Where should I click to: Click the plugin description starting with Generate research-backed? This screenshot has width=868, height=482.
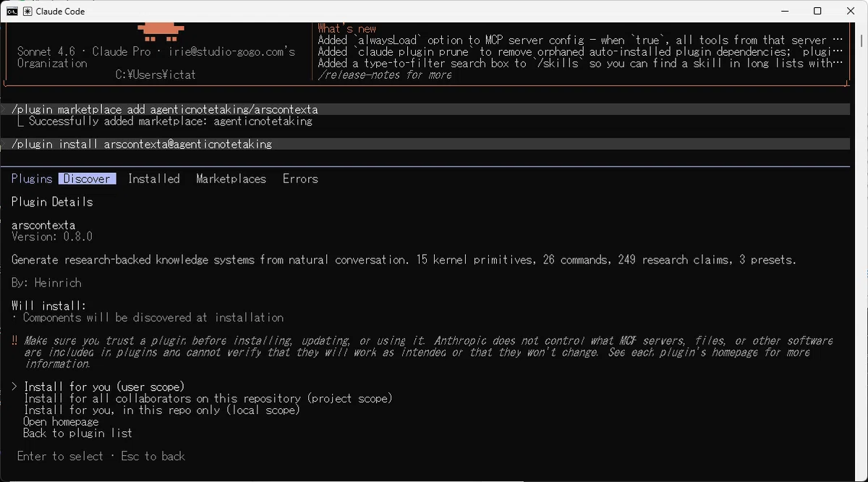[404, 260]
